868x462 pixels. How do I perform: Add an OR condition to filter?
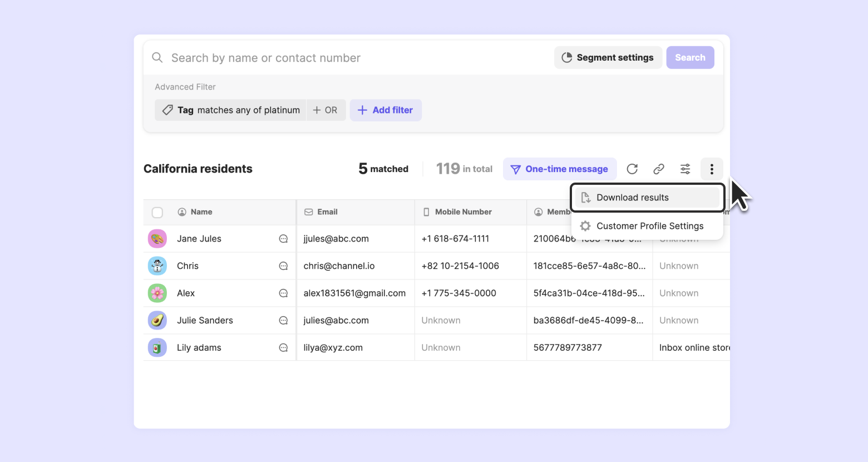(325, 110)
